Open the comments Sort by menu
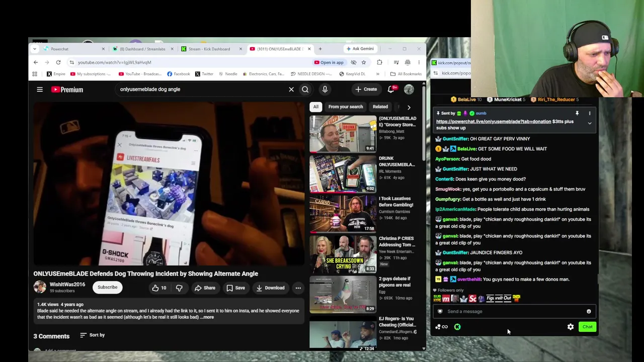Image resolution: width=644 pixels, height=362 pixels. [x=92, y=335]
